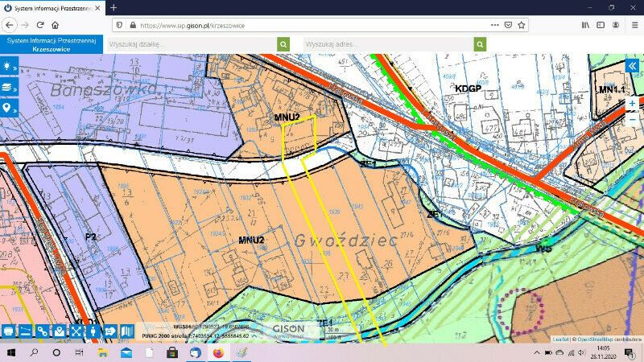Image resolution: width=644 pixels, height=362 pixels.
Task: Select the street view person tool
Action: pyautogui.click(x=93, y=331)
